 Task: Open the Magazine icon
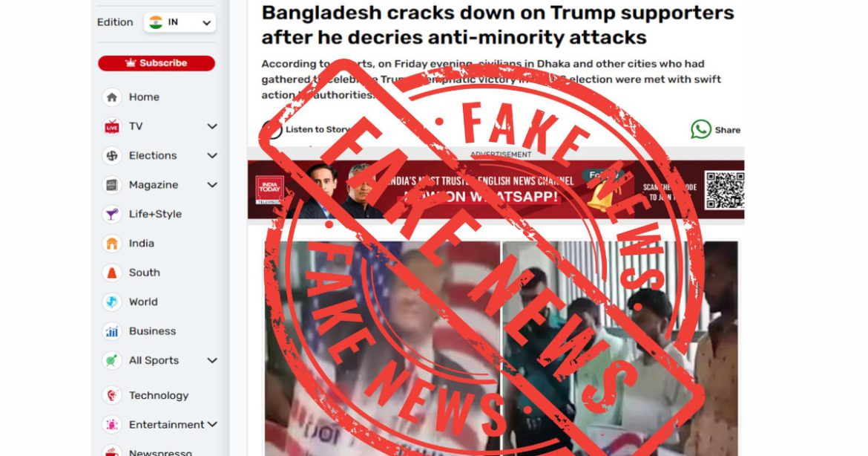(x=112, y=185)
